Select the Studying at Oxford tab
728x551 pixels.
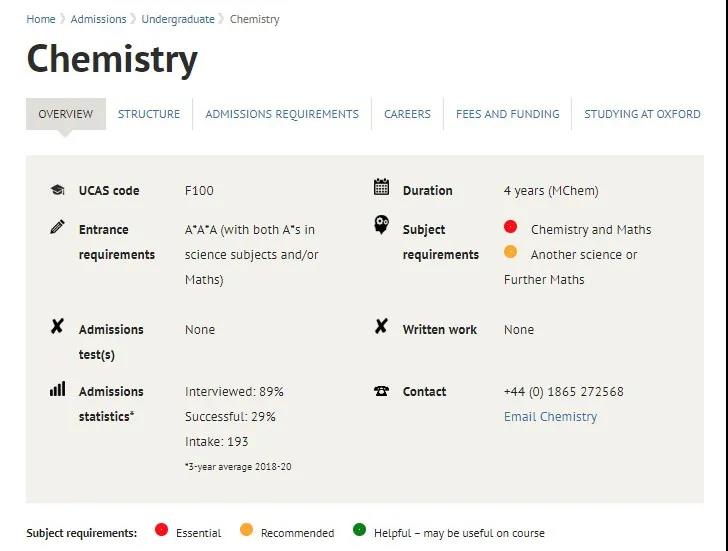(642, 114)
